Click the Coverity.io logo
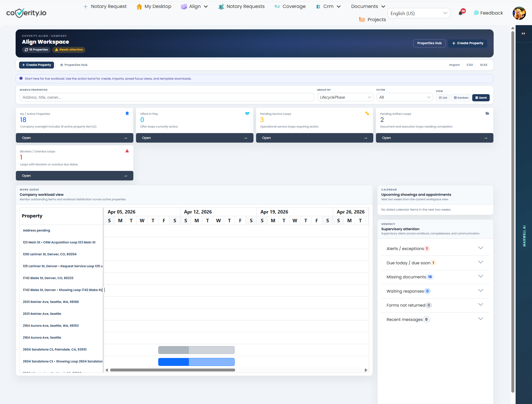This screenshot has width=532, height=404. coord(26,13)
